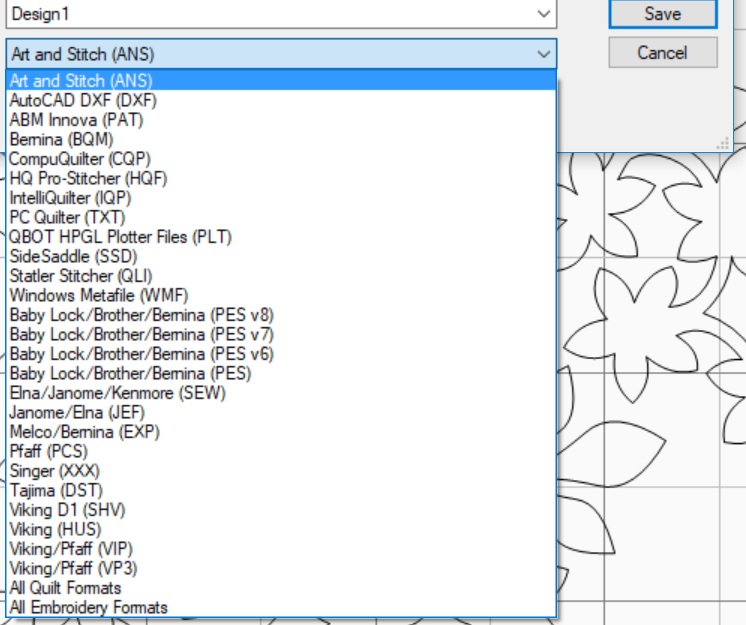Pick Viking D1 (SHV) format

(x=281, y=509)
